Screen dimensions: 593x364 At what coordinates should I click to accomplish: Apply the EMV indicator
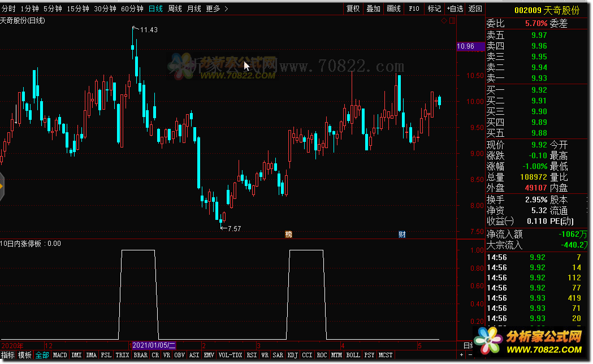point(209,355)
